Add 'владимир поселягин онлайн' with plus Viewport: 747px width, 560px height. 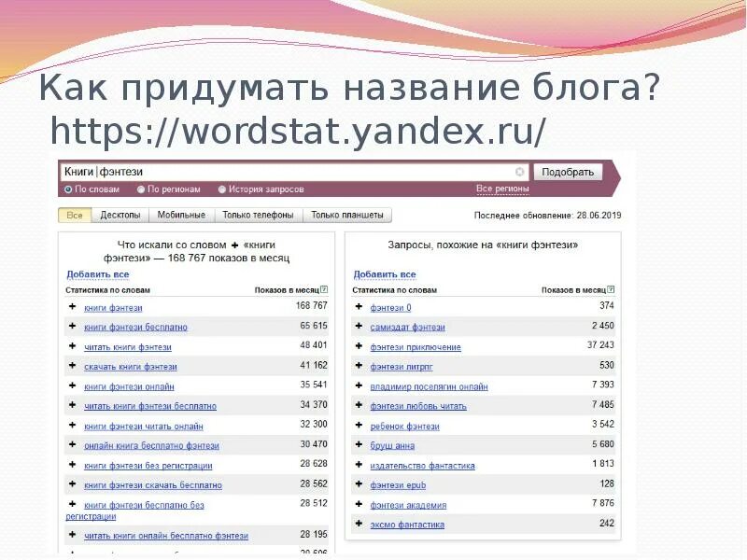pyautogui.click(x=359, y=385)
